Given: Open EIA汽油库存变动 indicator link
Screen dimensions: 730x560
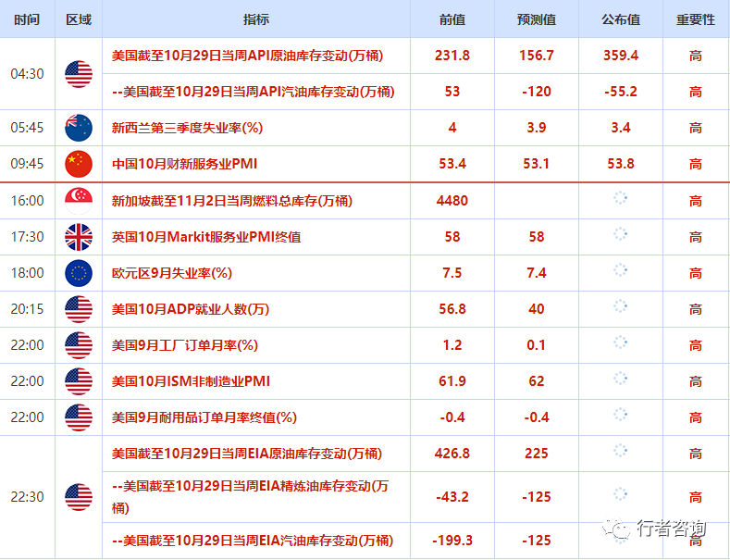Looking at the screenshot, I should pyautogui.click(x=253, y=541).
